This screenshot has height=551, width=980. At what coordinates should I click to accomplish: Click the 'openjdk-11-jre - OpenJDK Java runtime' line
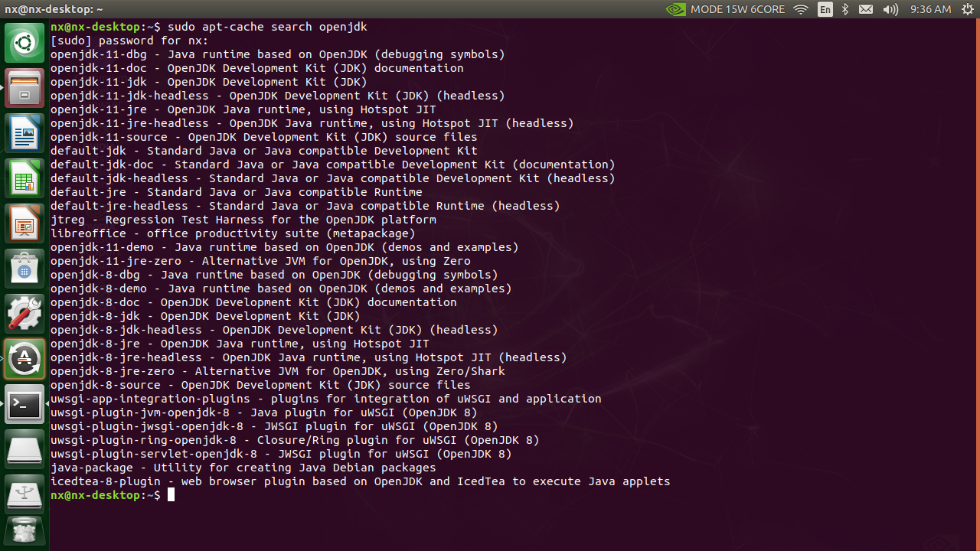point(243,109)
